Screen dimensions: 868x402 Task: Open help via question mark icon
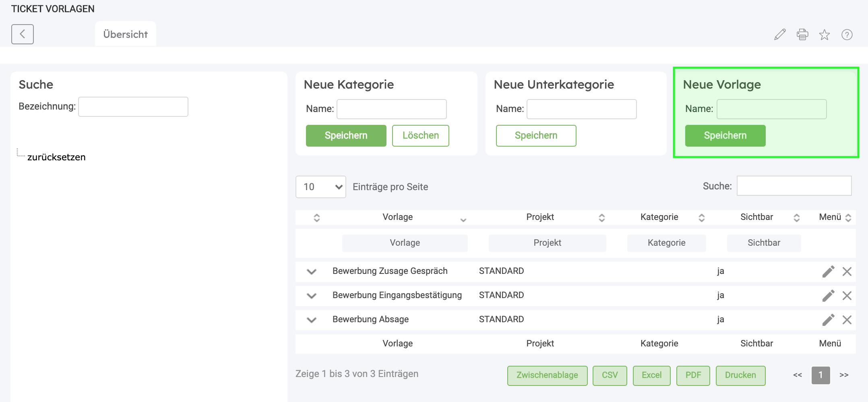pyautogui.click(x=847, y=35)
